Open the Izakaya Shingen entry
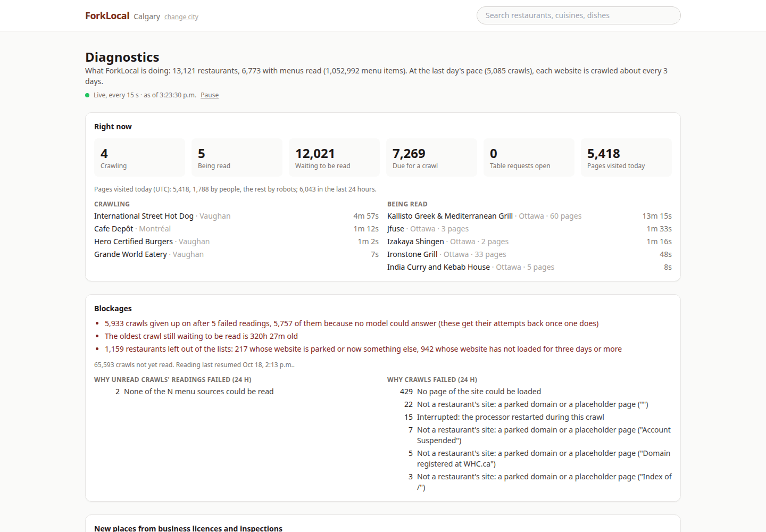766x532 pixels. (529, 242)
